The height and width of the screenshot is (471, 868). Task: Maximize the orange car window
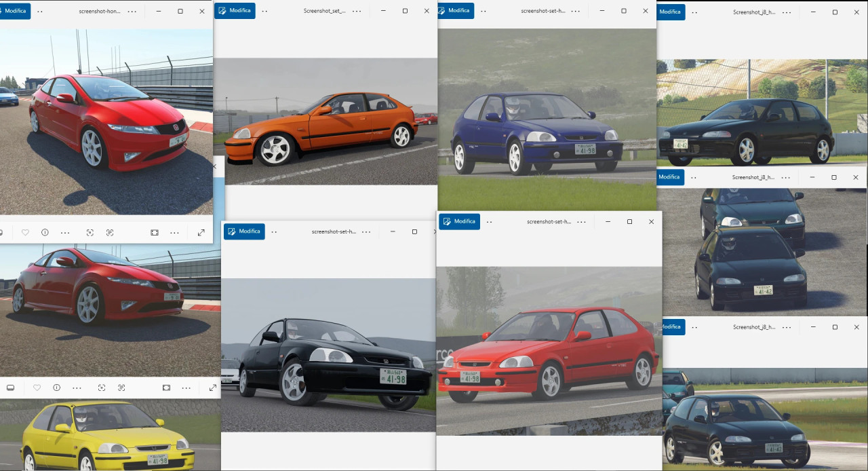coord(405,12)
